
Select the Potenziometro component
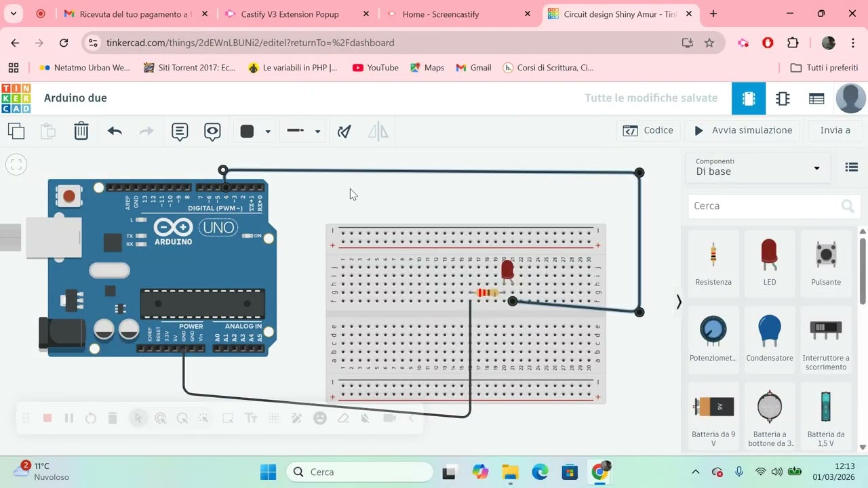(713, 340)
